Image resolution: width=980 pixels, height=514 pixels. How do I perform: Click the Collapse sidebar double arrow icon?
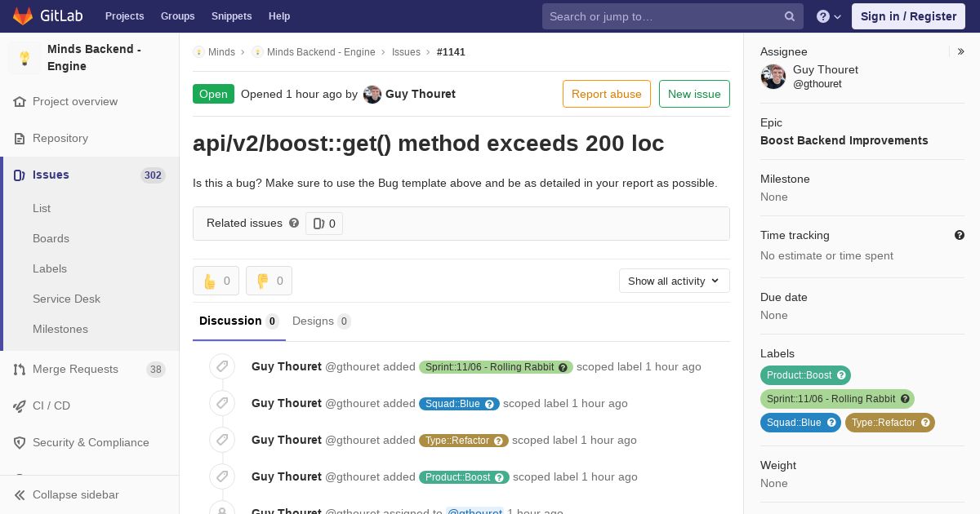(20, 495)
